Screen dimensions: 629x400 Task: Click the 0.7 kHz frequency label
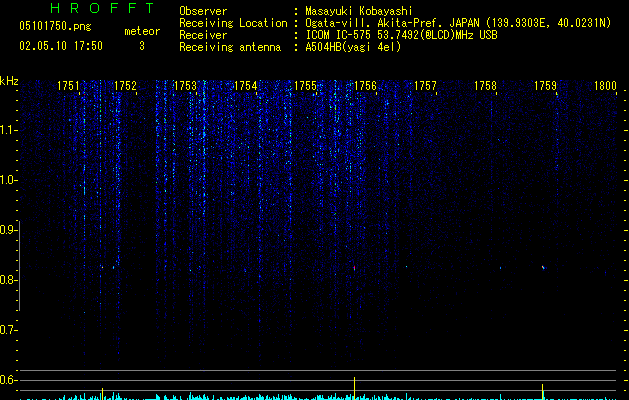pos(8,330)
